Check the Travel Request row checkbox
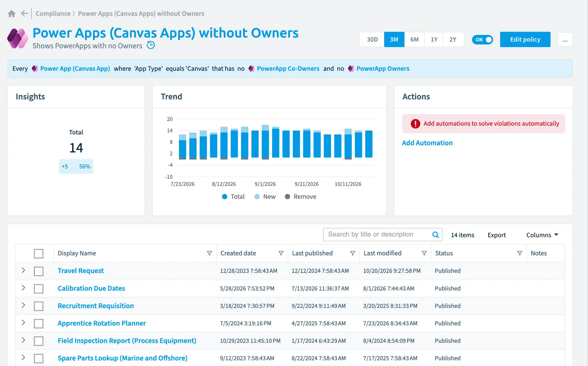Image resolution: width=588 pixels, height=366 pixels. pos(39,271)
